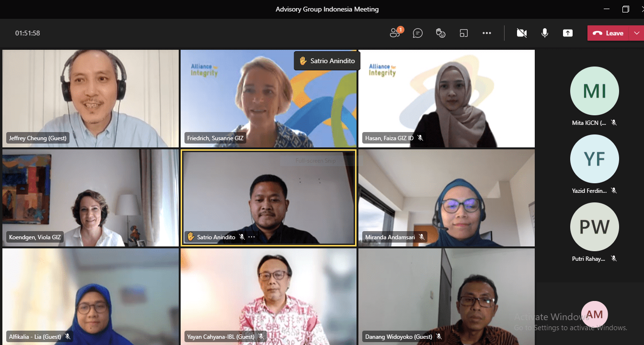Open the More actions ellipsis menu

pos(487,33)
